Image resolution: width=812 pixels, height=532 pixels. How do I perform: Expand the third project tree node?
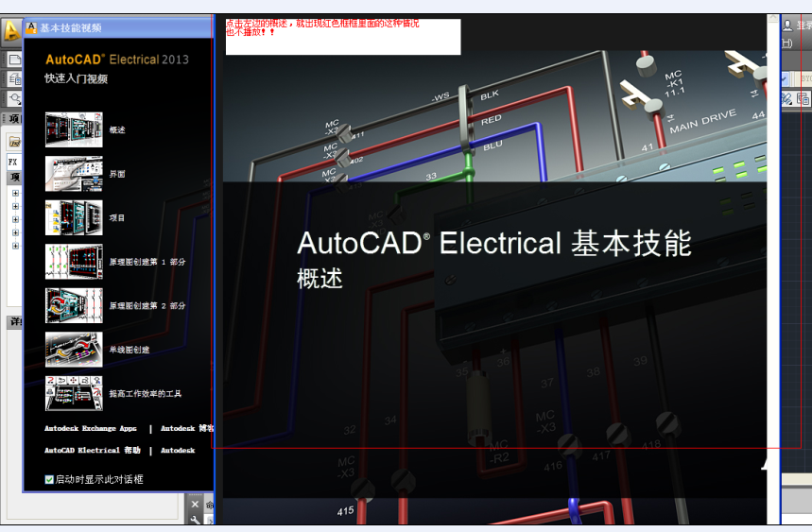pyautogui.click(x=15, y=219)
